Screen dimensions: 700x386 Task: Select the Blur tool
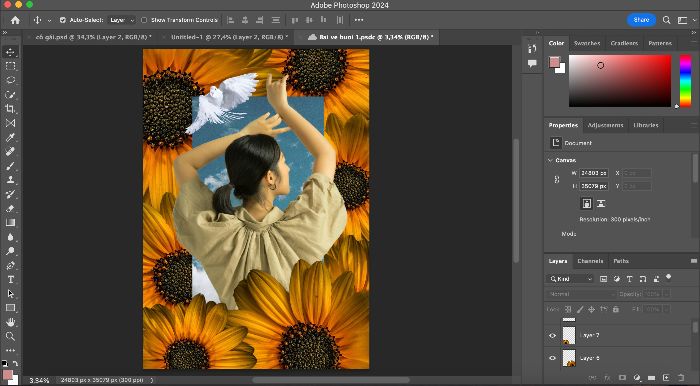[x=10, y=237]
